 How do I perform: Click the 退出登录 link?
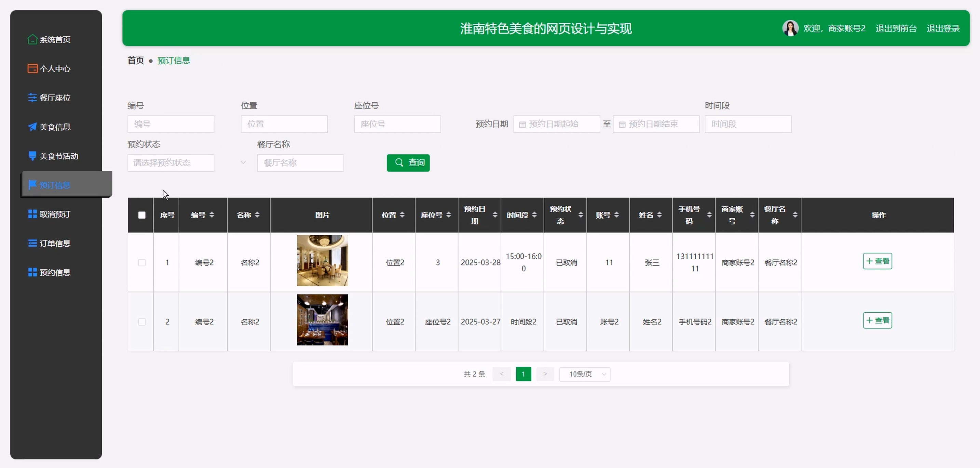tap(943, 28)
